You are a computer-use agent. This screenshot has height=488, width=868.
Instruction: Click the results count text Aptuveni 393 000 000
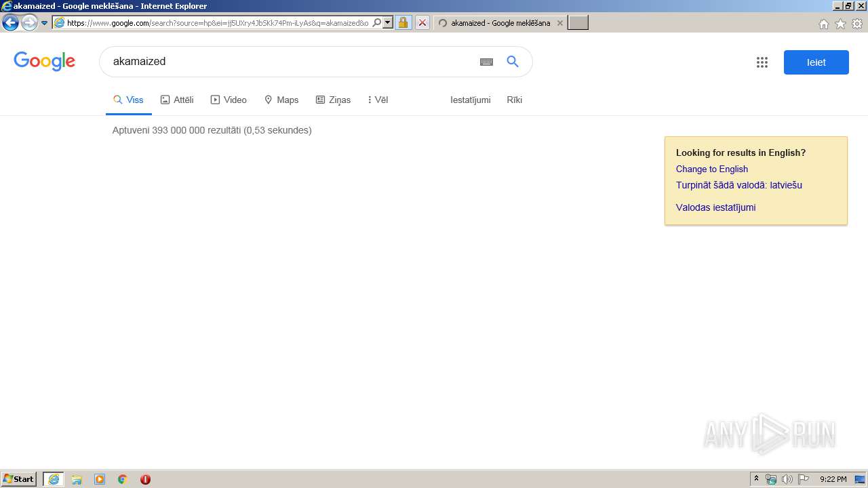[212, 130]
